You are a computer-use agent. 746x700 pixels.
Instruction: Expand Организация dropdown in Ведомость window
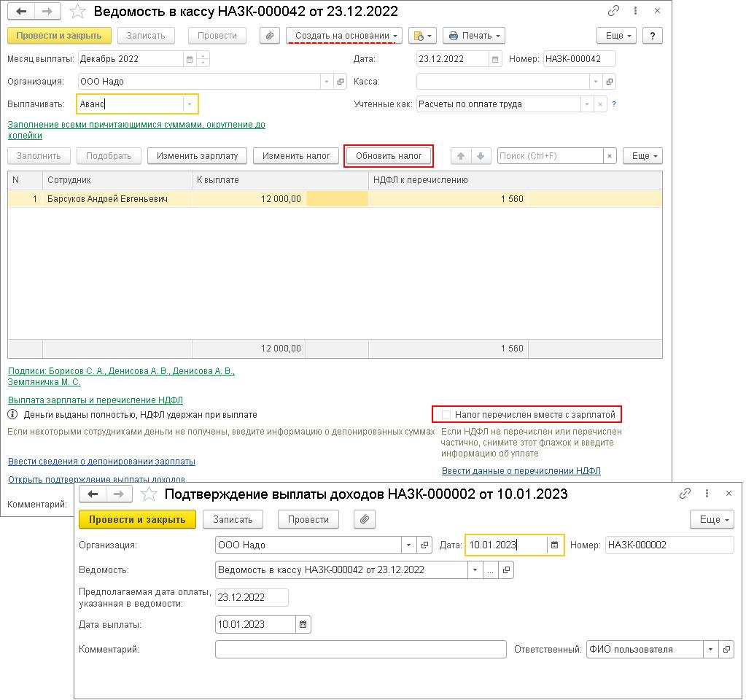(327, 82)
